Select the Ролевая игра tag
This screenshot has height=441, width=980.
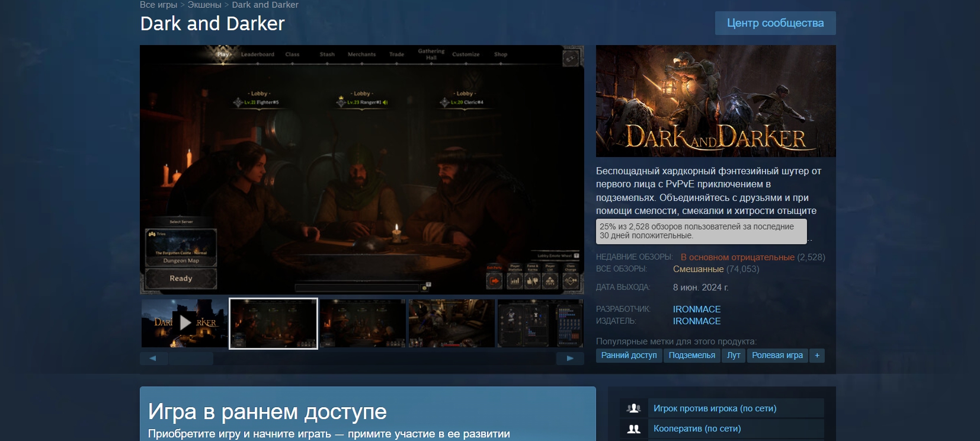tap(777, 356)
